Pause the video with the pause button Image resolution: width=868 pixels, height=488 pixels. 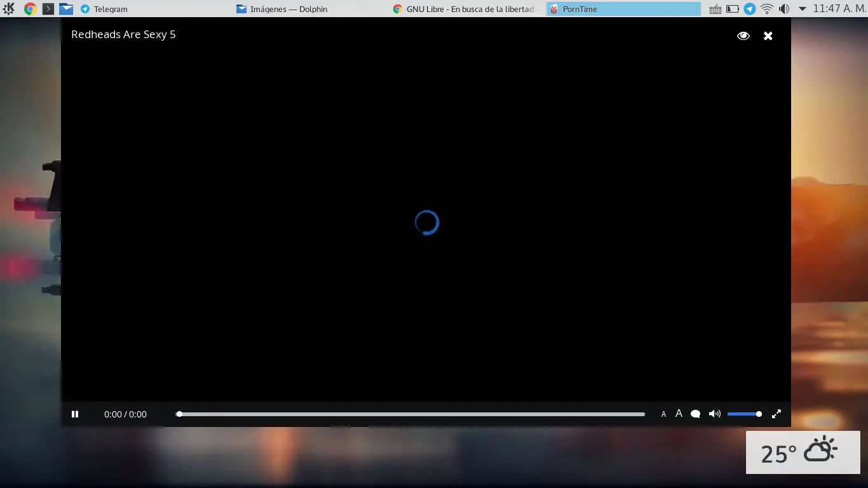click(x=75, y=414)
